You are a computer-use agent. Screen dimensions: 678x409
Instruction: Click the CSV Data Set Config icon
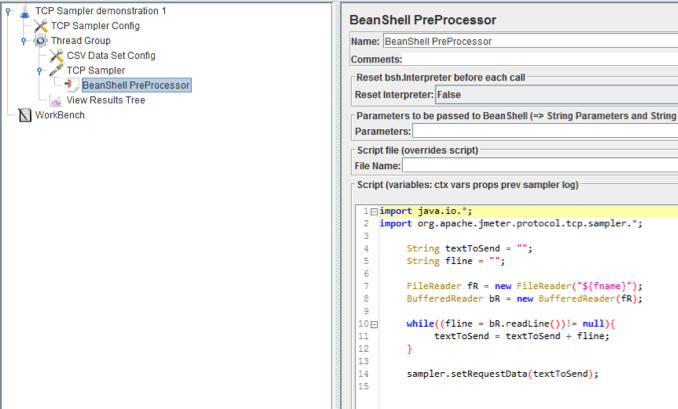(56, 55)
